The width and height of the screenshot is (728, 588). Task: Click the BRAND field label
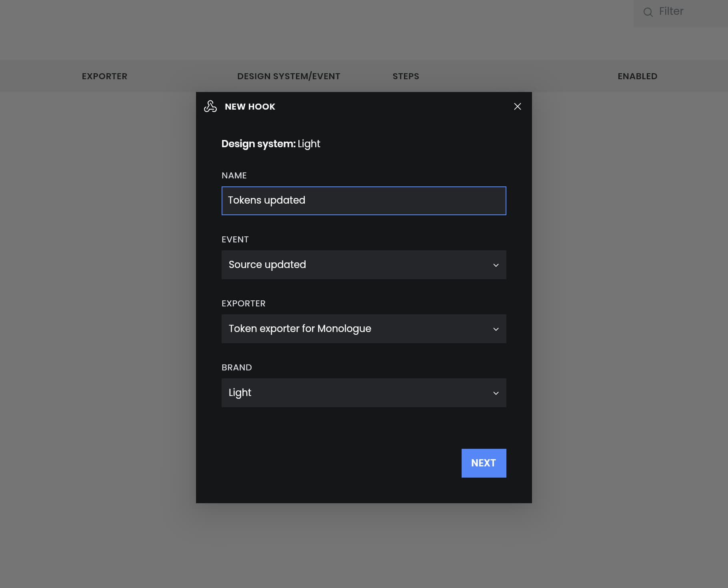coord(236,368)
